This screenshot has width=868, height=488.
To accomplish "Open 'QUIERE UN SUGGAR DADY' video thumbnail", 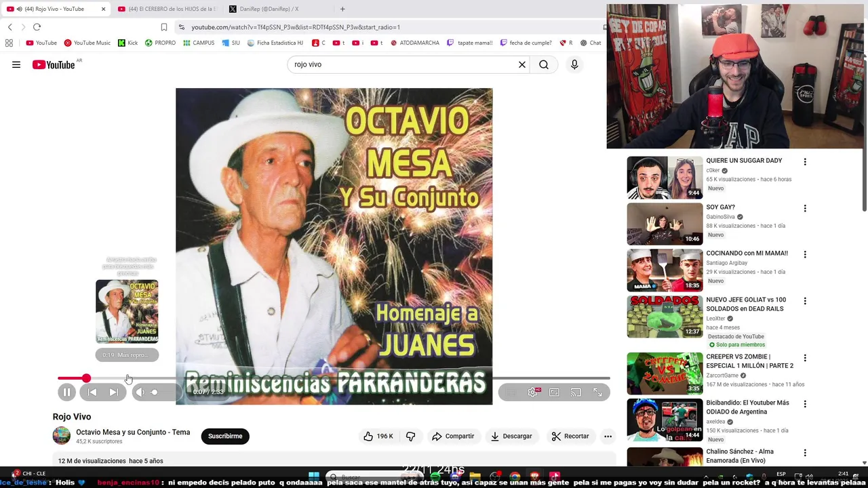I will tap(665, 178).
